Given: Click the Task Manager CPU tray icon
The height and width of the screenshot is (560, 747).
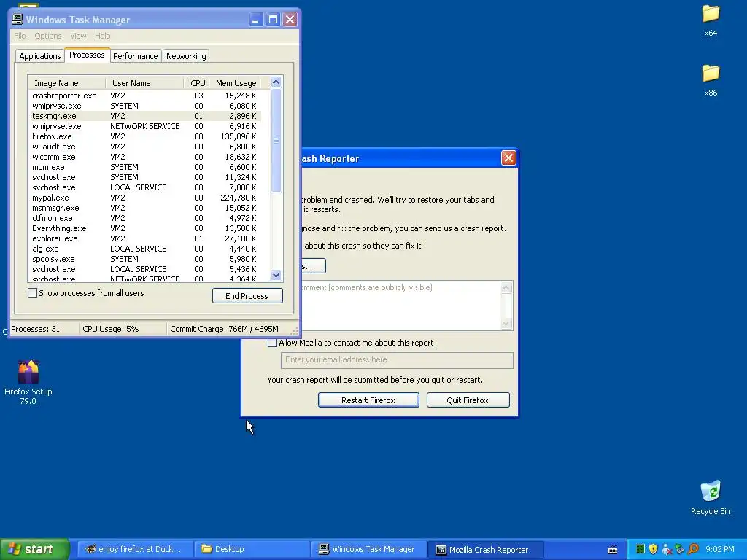Looking at the screenshot, I should (640, 549).
